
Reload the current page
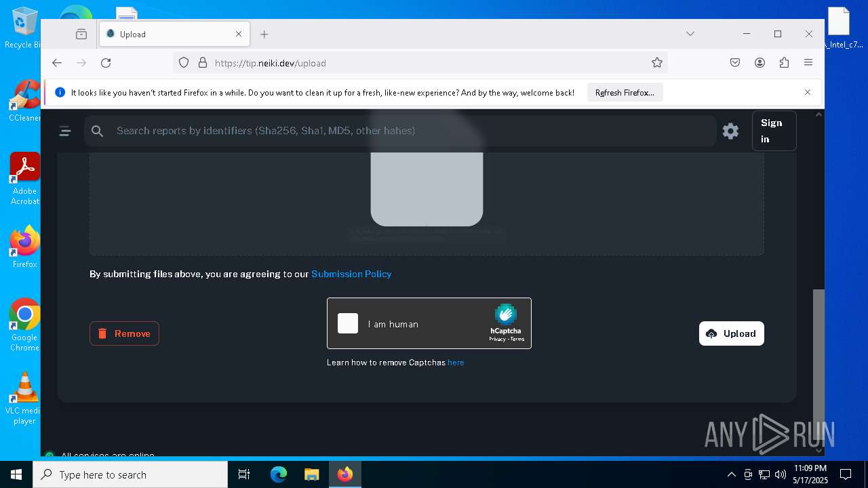[x=106, y=63]
